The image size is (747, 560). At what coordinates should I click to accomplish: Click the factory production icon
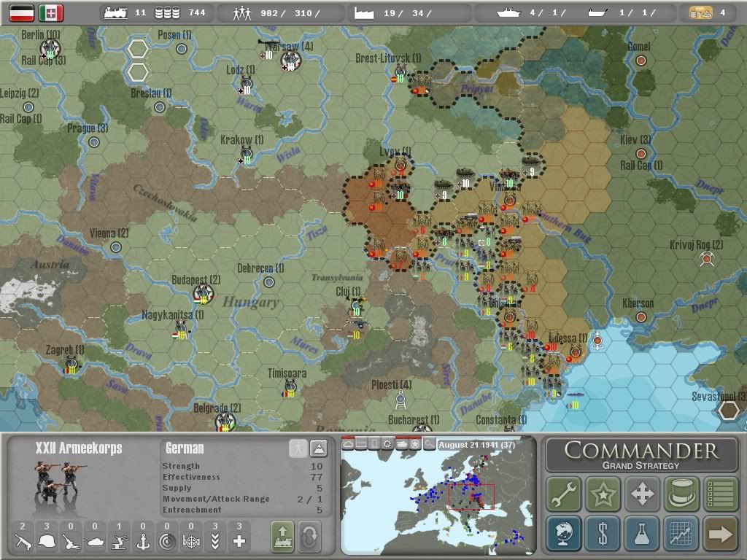click(x=364, y=13)
